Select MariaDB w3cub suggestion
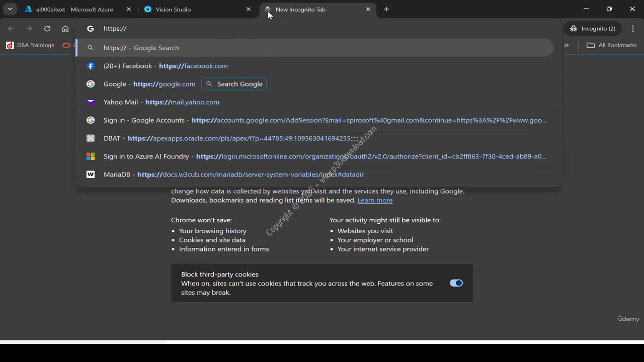 (315, 174)
